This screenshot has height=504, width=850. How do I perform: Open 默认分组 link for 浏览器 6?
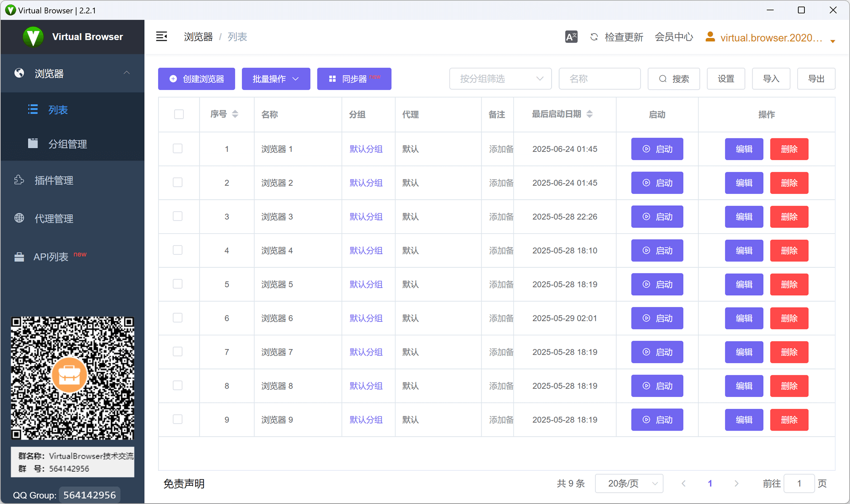coord(366,318)
